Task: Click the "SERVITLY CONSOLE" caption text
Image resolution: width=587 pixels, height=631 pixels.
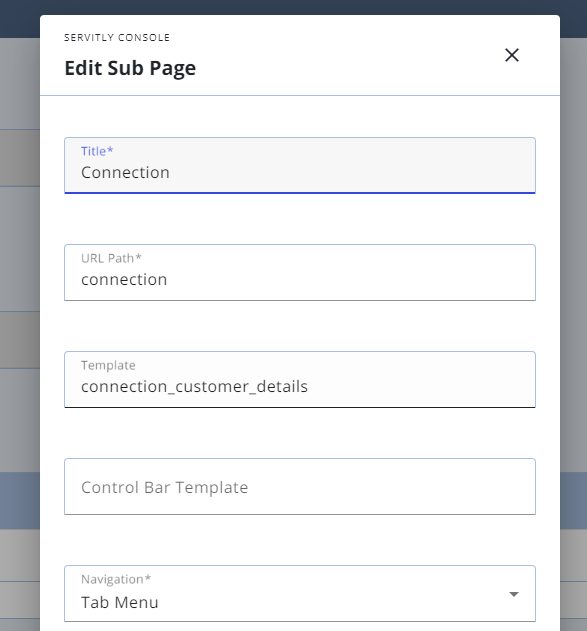Action: pos(117,37)
